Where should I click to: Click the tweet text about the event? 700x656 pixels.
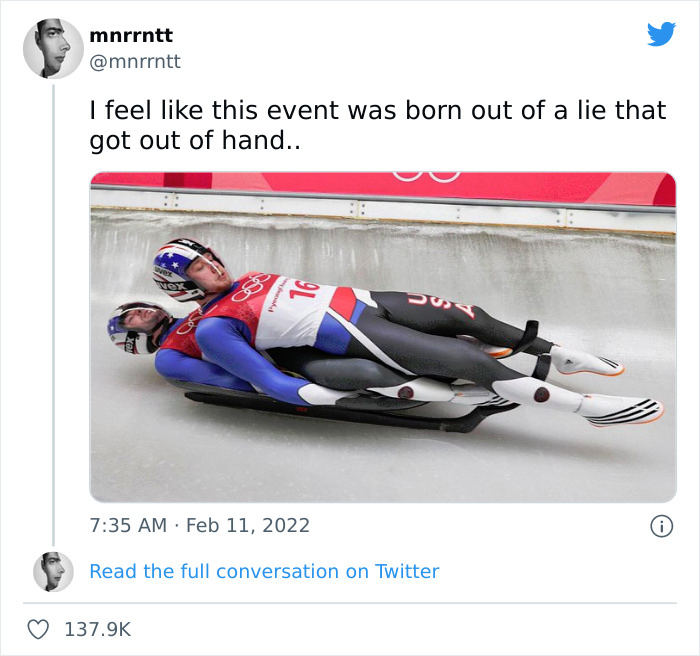point(377,125)
